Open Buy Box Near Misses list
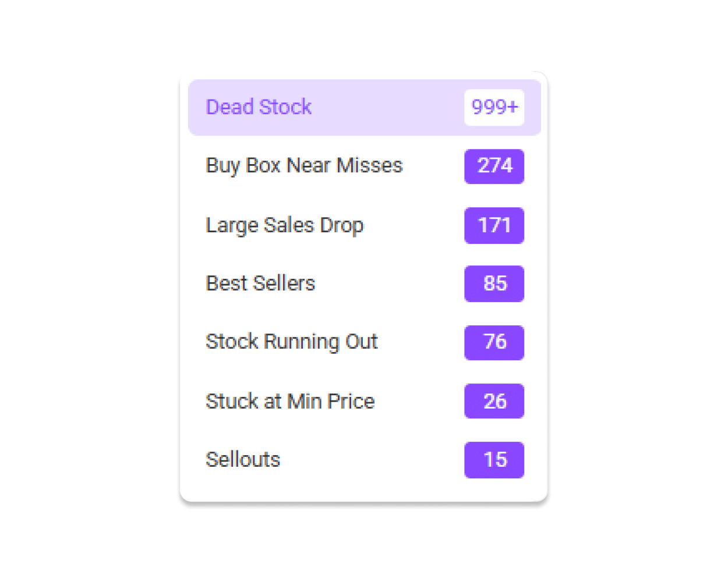Image resolution: width=728 pixels, height=582 pixels. [x=365, y=166]
